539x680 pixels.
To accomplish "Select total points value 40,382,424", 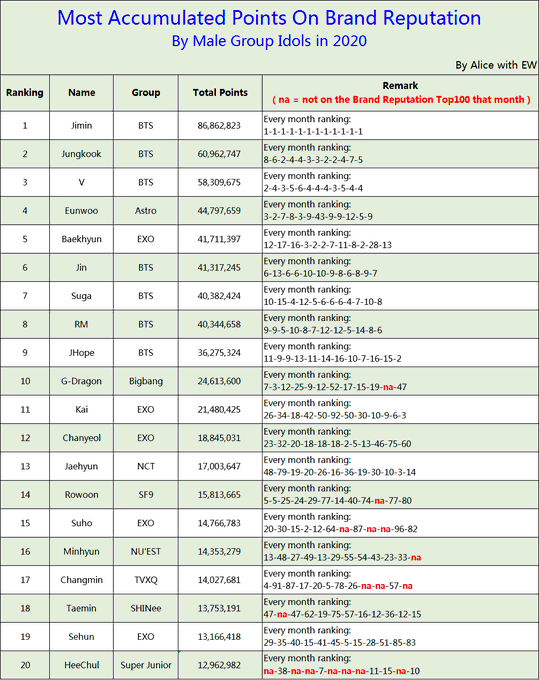I will [x=219, y=296].
